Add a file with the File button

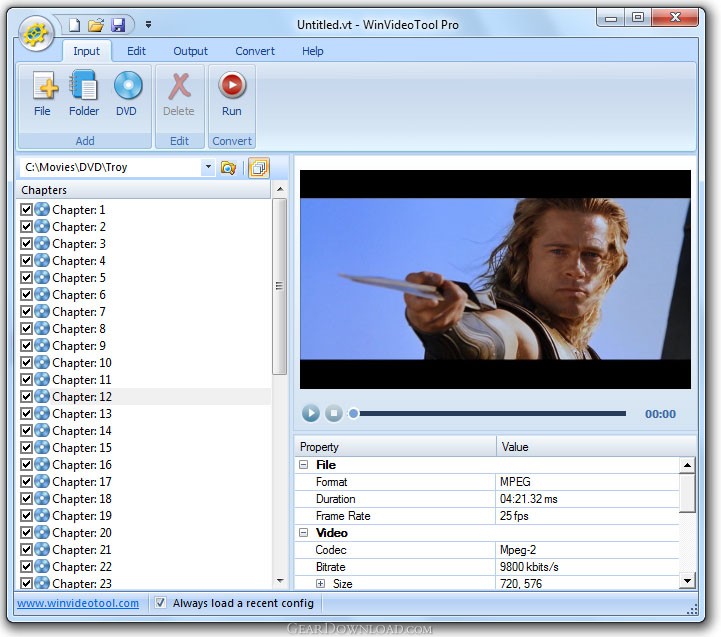point(42,94)
